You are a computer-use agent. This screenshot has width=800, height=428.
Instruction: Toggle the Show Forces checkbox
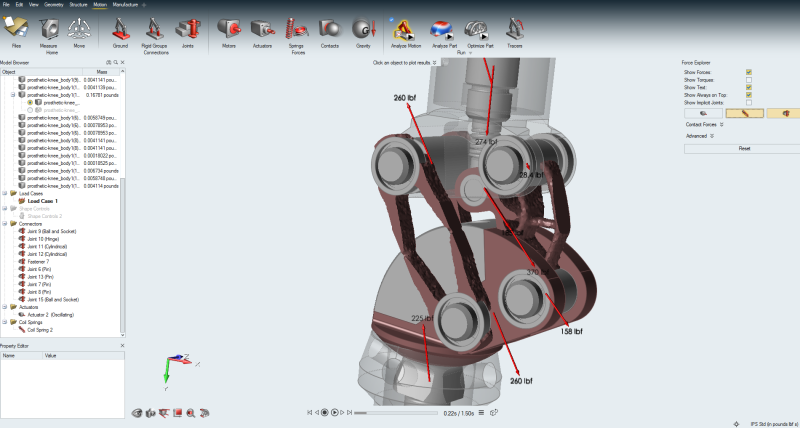pyautogui.click(x=748, y=72)
